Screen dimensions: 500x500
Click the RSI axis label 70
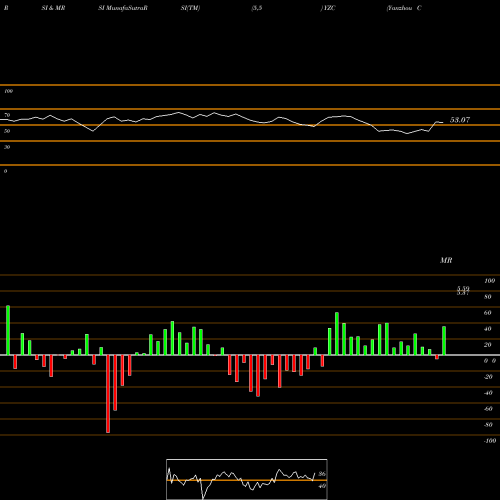coord(7,115)
